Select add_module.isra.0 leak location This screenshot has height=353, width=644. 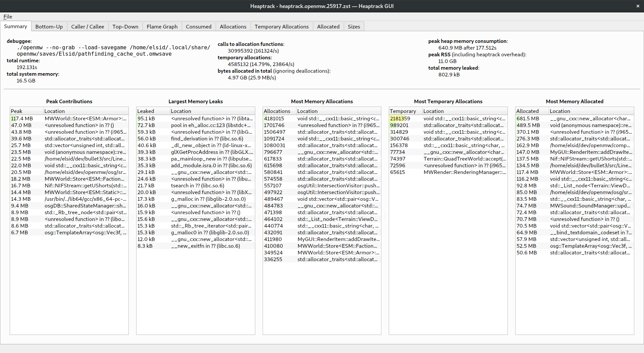coord(212,165)
